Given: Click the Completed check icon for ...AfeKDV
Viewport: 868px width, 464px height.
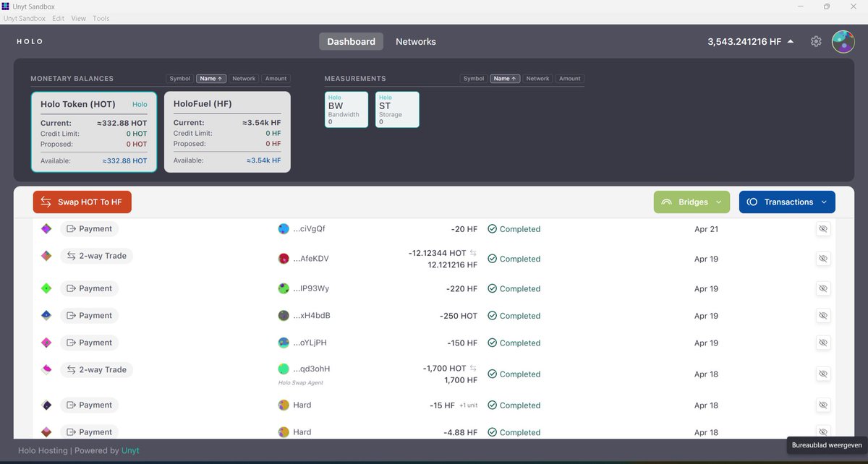Looking at the screenshot, I should tap(492, 259).
